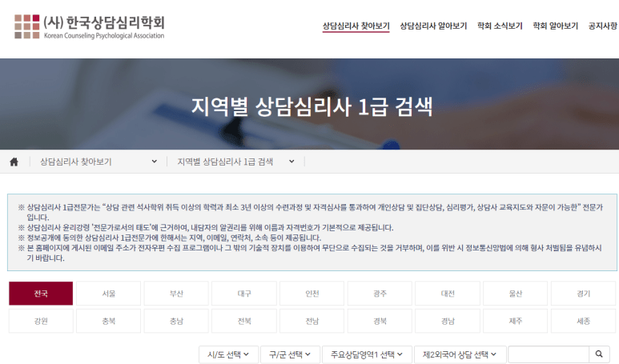Go to 학회 알아보기 menu
The height and width of the screenshot is (364, 619).
pos(555,26)
